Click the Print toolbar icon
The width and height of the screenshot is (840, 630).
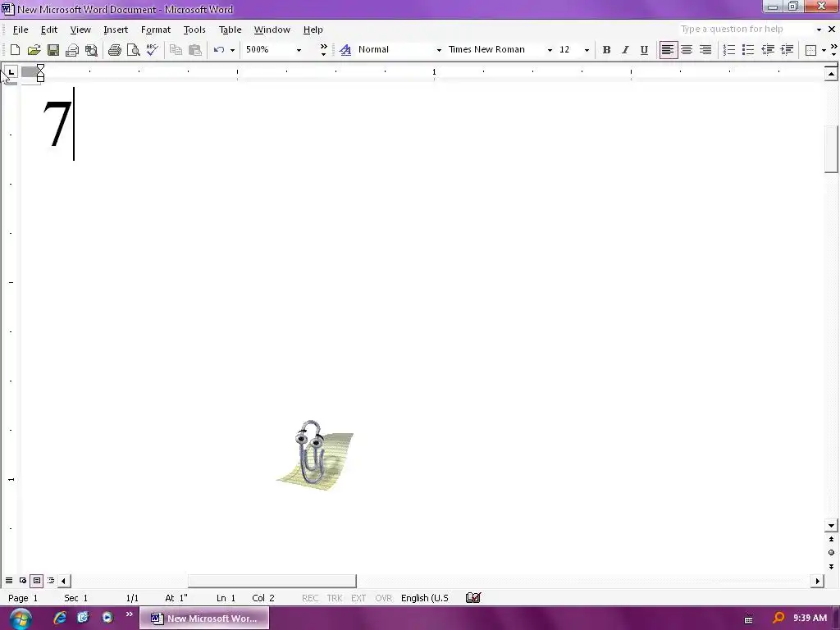pyautogui.click(x=114, y=50)
